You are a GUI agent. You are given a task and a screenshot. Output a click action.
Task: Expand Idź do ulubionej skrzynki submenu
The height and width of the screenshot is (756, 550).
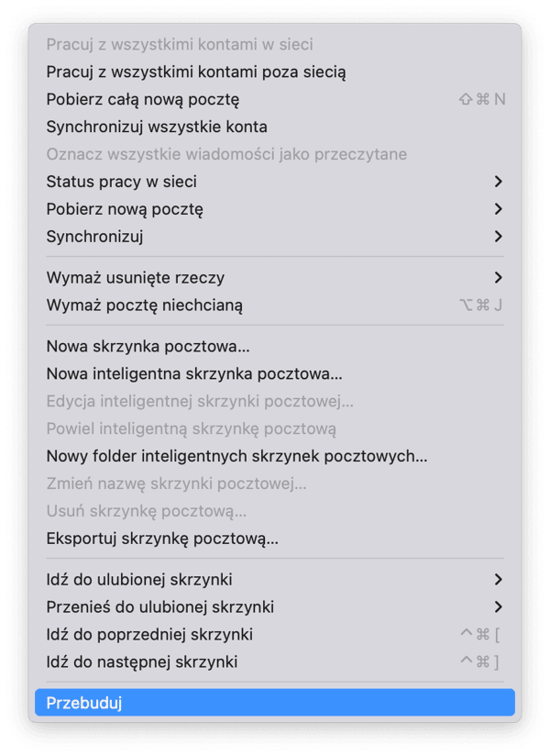[275, 580]
